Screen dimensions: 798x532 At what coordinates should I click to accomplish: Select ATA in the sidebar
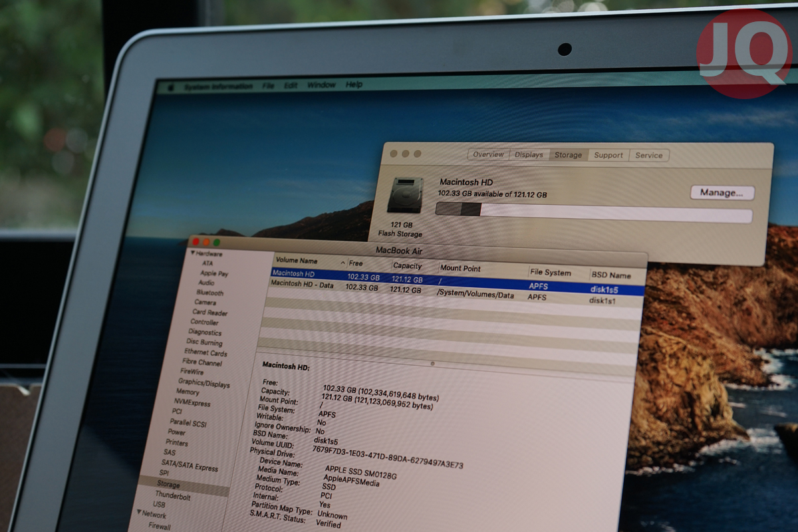pos(208,263)
